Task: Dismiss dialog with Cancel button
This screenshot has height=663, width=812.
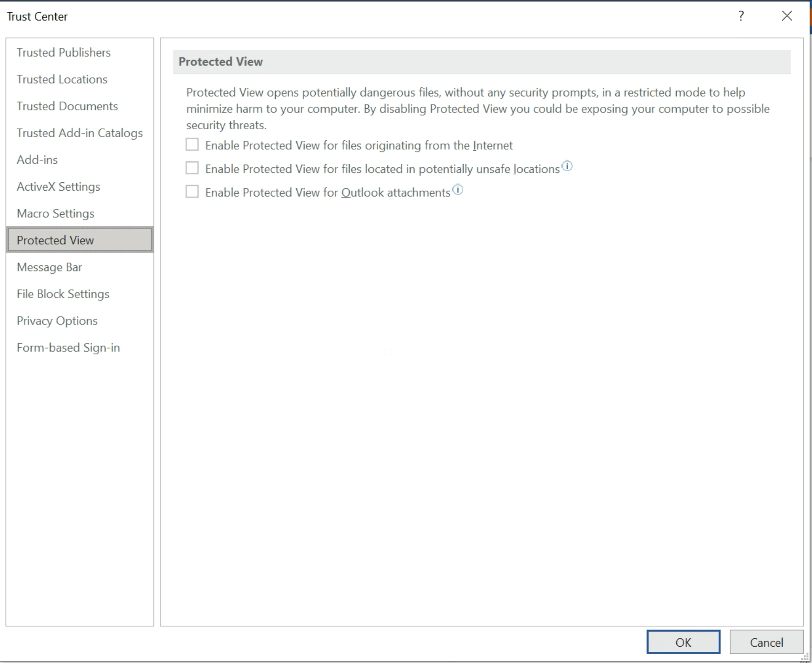Action: pos(766,642)
